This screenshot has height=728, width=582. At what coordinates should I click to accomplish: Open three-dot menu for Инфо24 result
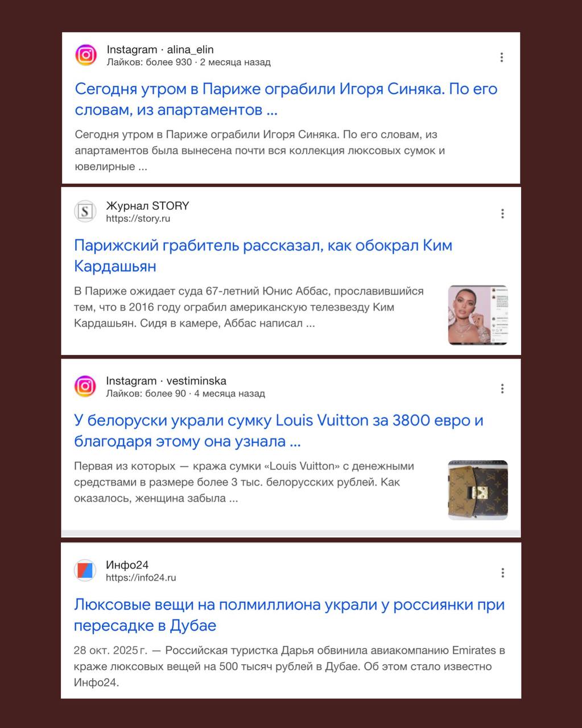502,573
